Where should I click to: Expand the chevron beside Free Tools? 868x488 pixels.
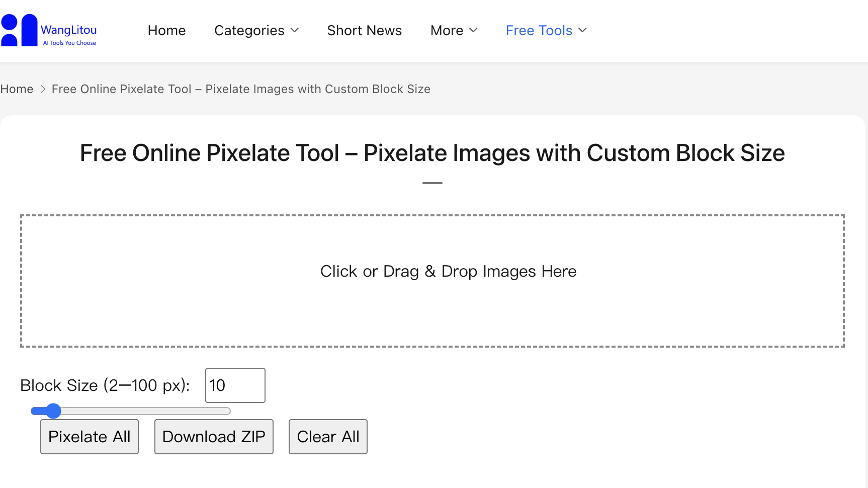pyautogui.click(x=583, y=31)
